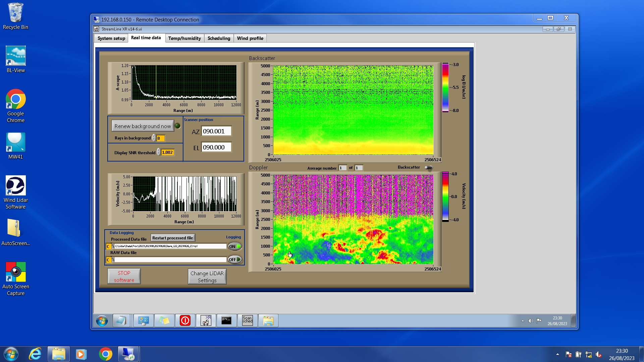Open Notepad from the remote taskbar
The width and height of the screenshot is (644, 362).
click(121, 321)
